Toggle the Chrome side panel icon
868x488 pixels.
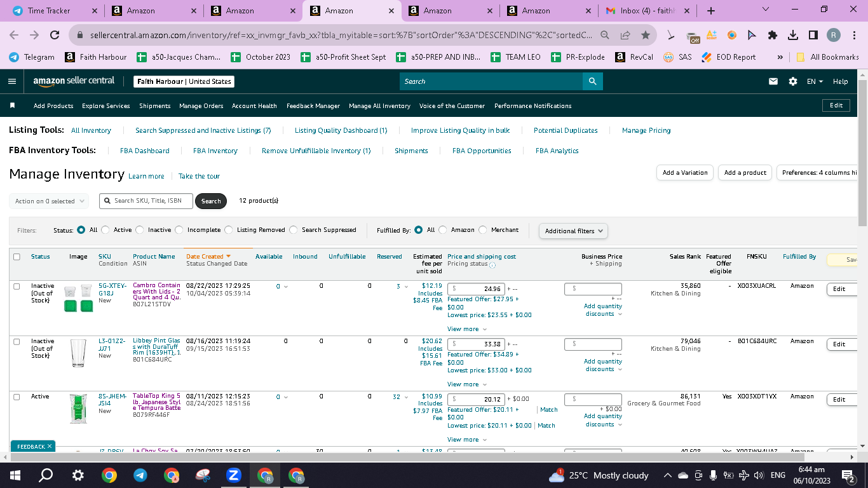pos(813,35)
